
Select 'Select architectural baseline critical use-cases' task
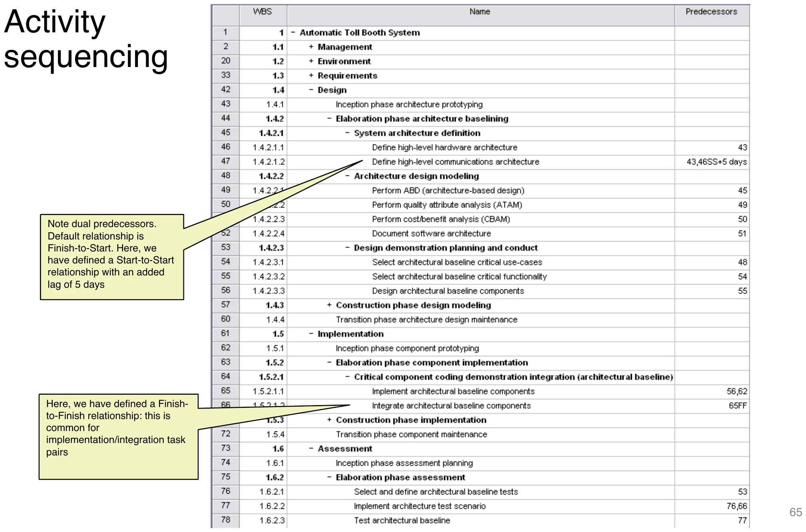pyautogui.click(x=457, y=262)
